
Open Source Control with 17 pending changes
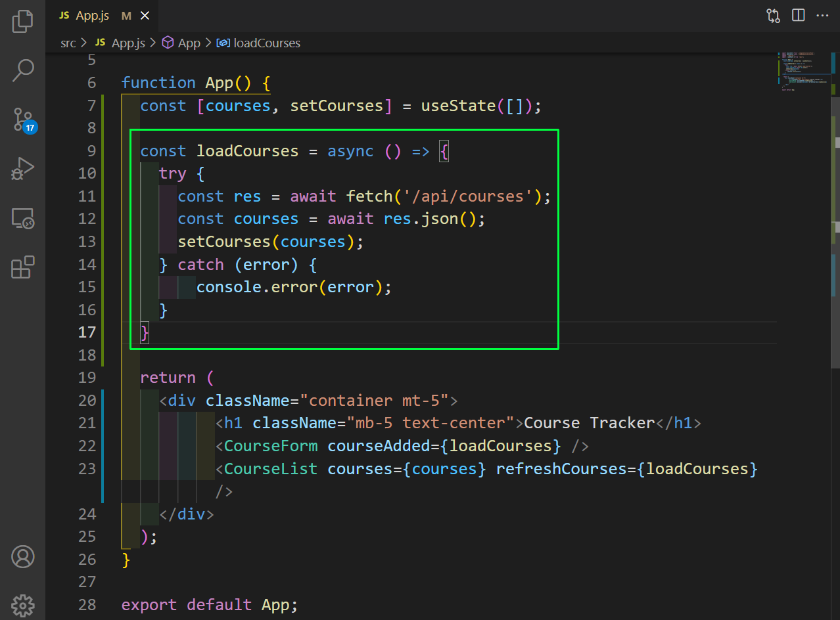click(x=24, y=120)
